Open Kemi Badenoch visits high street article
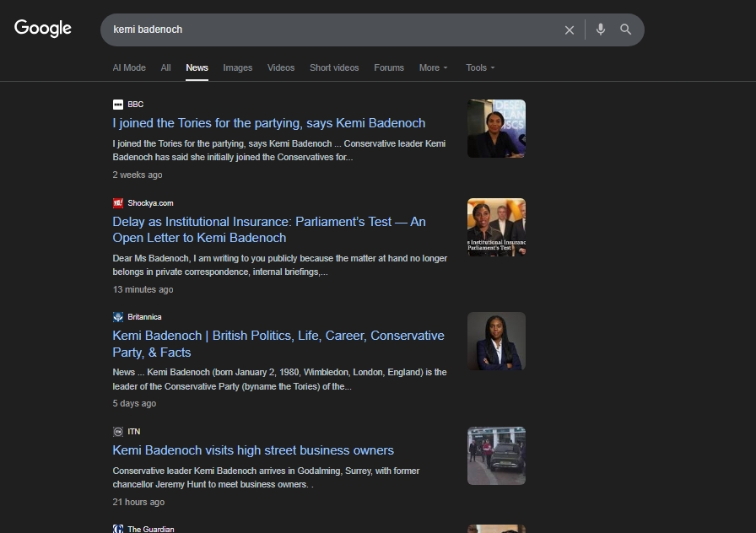The height and width of the screenshot is (533, 756). point(253,450)
